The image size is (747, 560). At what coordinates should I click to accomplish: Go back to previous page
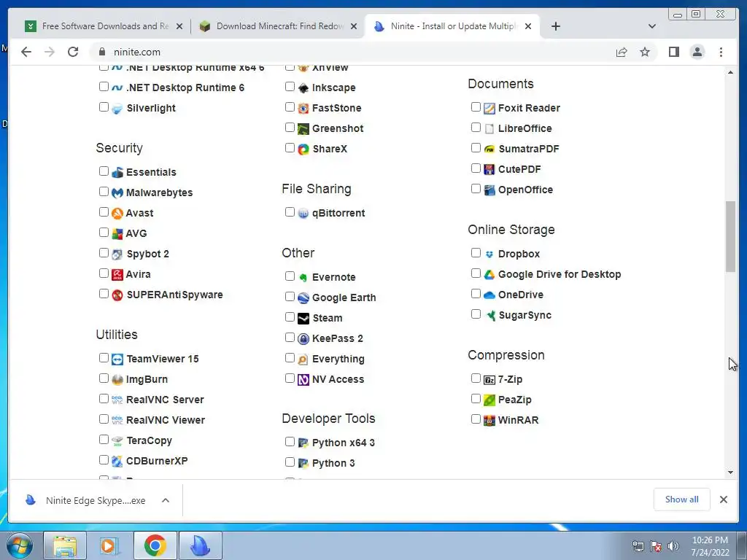(26, 52)
